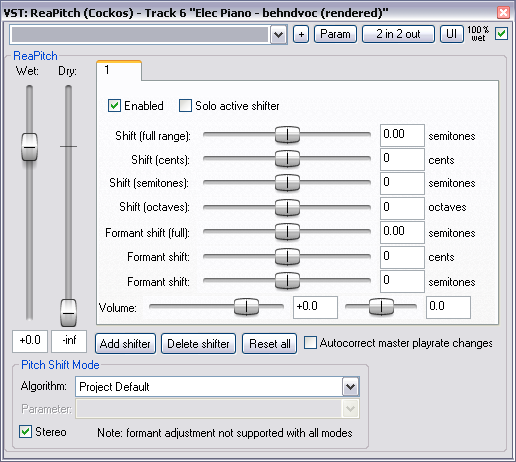Click the Wet +0.0 value field
Screen dimensions: 516x462
coord(30,341)
